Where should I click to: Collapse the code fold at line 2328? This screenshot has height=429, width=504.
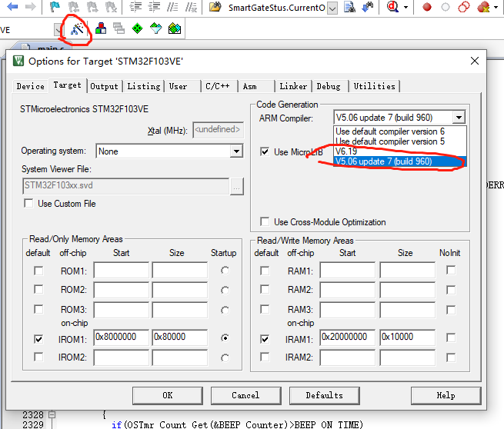click(x=52, y=415)
